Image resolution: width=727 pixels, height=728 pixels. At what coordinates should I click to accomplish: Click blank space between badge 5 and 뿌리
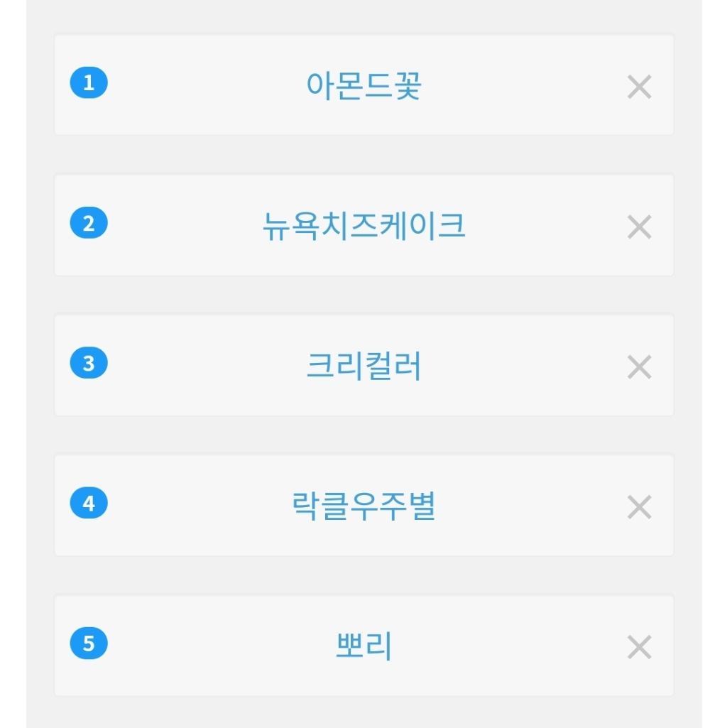pyautogui.click(x=220, y=646)
